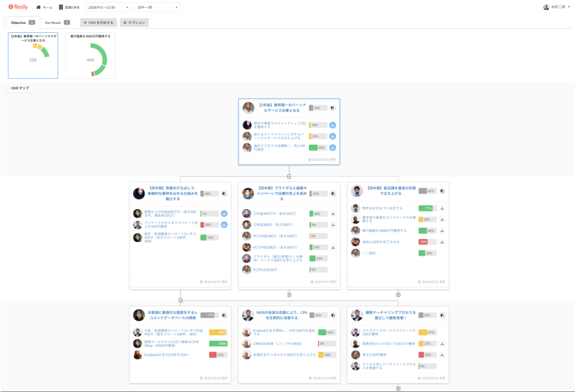Open the 田中一郎 user dropdown
The image size is (575, 392).
pos(157,7)
